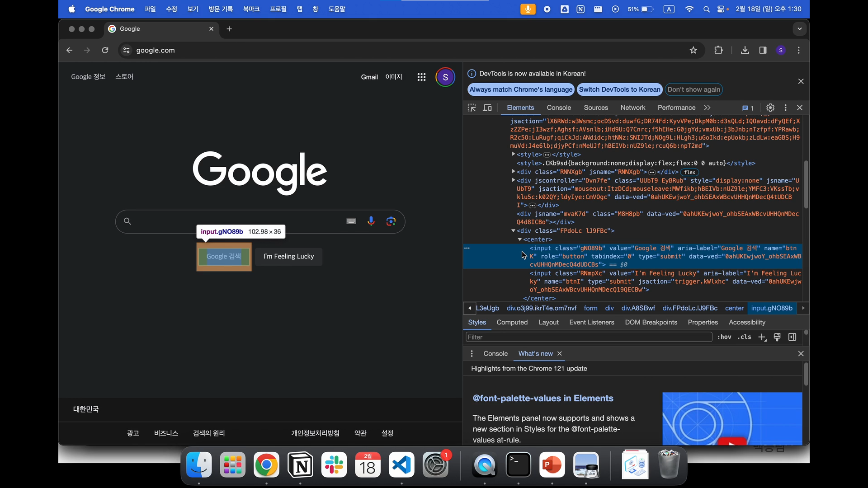The image size is (868, 488).
Task: Open the Computed styles tab
Action: (512, 322)
